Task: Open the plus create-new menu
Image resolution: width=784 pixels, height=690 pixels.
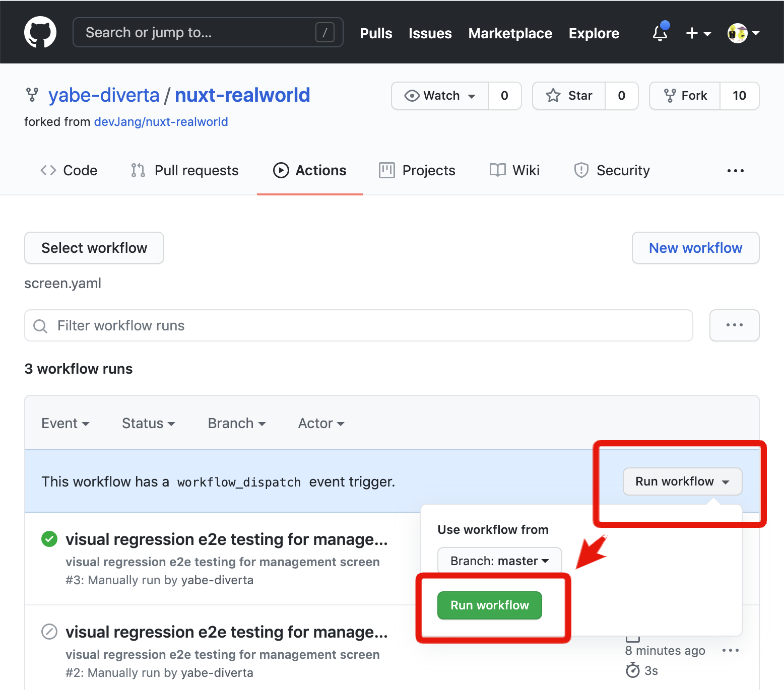Action: 698,33
